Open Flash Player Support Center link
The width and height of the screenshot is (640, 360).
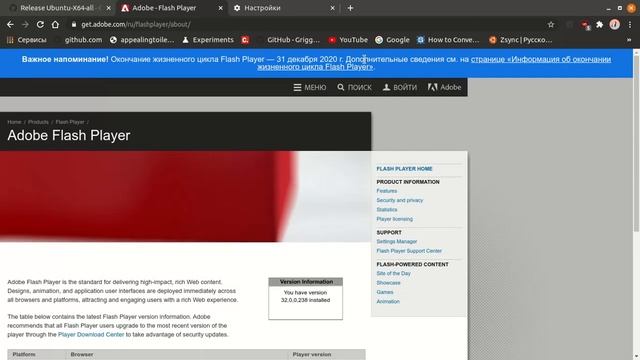409,251
